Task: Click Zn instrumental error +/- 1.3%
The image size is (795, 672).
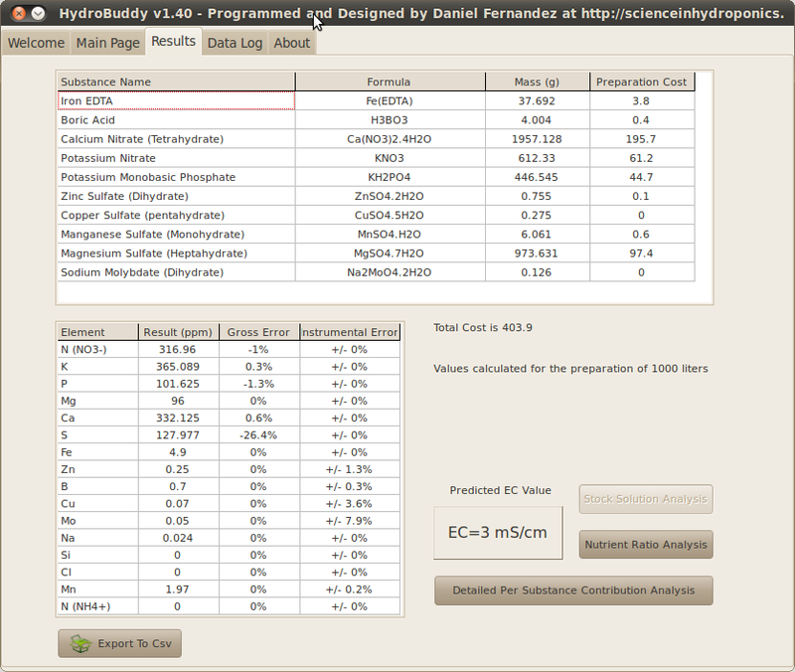Action: (x=350, y=469)
